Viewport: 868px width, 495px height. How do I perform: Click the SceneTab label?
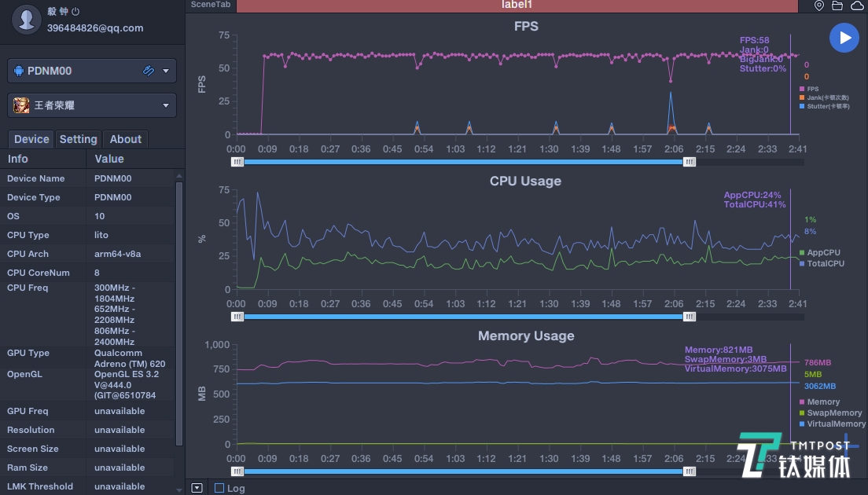point(210,5)
